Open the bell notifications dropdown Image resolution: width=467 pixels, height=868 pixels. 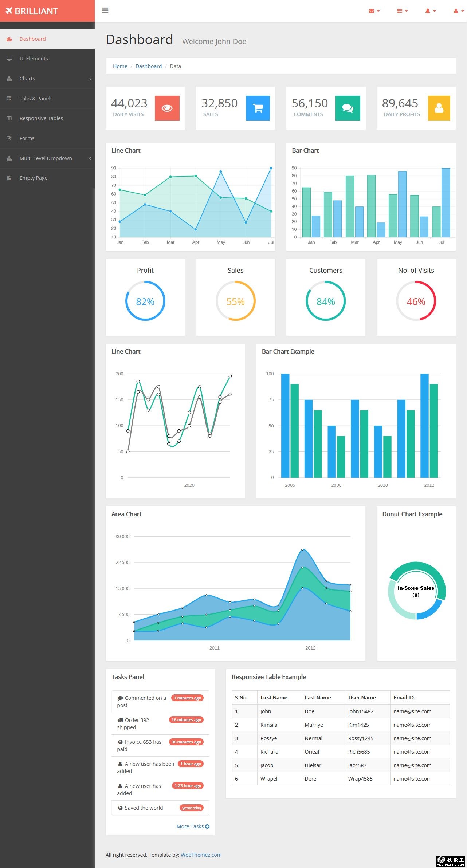click(430, 11)
